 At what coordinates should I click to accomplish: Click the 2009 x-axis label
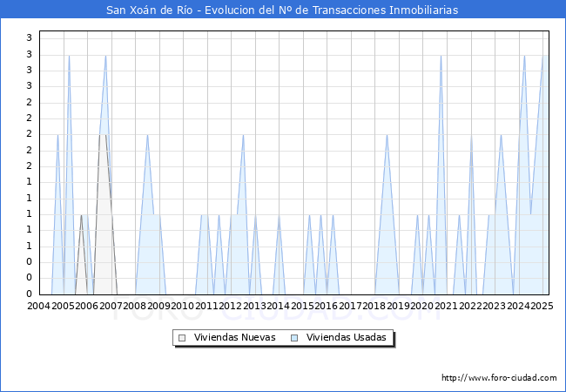click(x=158, y=306)
